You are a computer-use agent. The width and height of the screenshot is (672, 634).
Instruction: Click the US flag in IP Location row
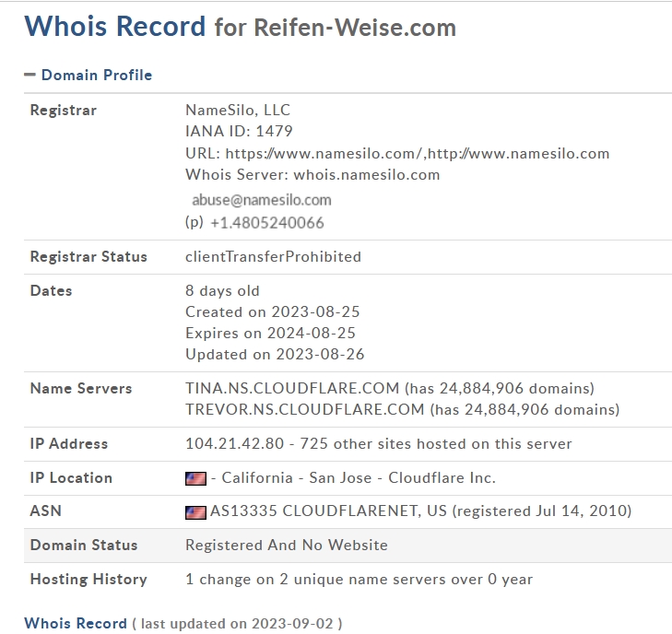195,478
